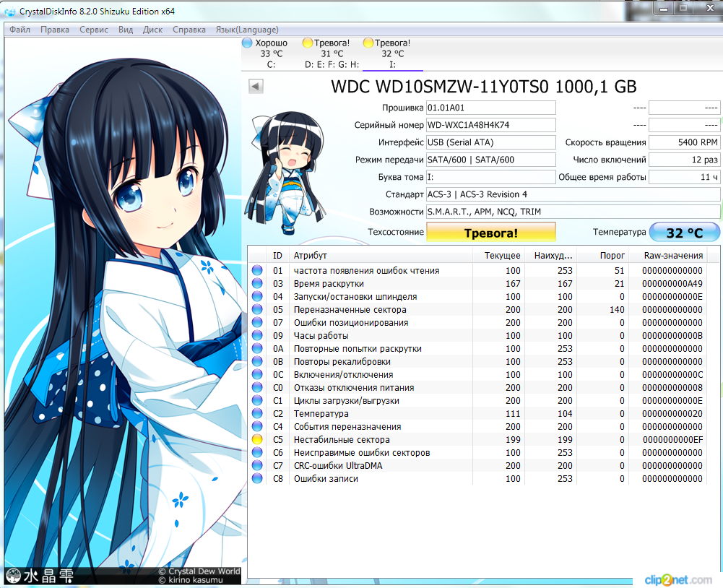Open the Файл menu
This screenshot has height=588, width=723.
20,30
